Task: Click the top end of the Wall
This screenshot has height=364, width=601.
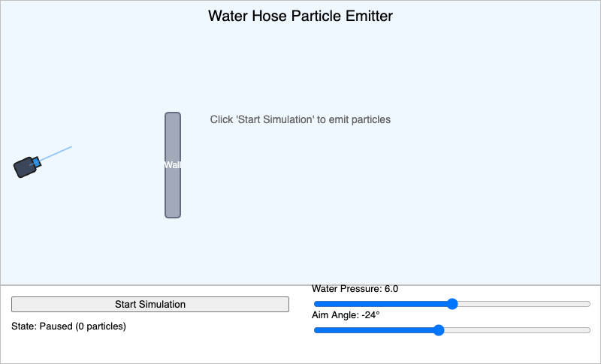Action: coord(173,115)
